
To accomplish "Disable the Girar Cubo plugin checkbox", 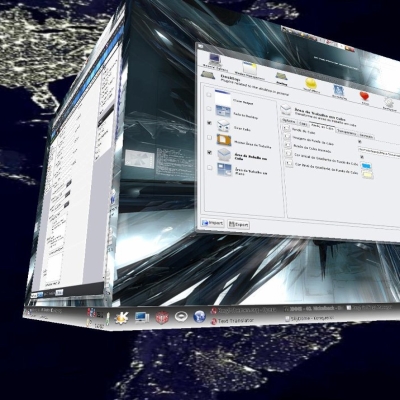I will pos(209,123).
